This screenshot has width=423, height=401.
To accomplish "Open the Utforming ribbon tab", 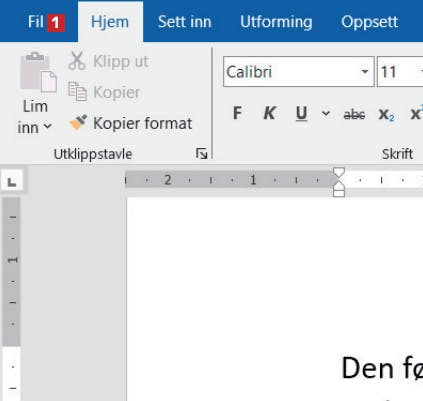I will pyautogui.click(x=276, y=22).
